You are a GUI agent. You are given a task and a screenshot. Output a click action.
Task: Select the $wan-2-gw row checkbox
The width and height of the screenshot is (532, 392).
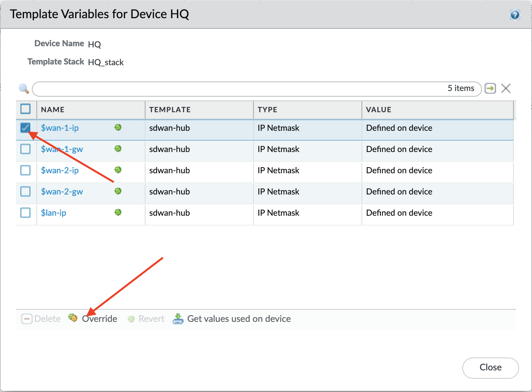point(25,191)
